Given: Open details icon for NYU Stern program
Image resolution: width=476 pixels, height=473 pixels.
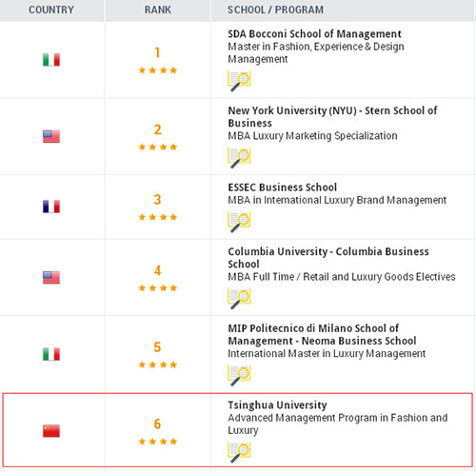Looking at the screenshot, I should tap(239, 158).
